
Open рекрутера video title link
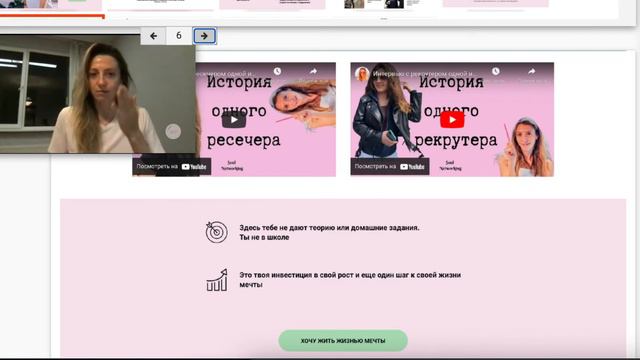coord(422,74)
